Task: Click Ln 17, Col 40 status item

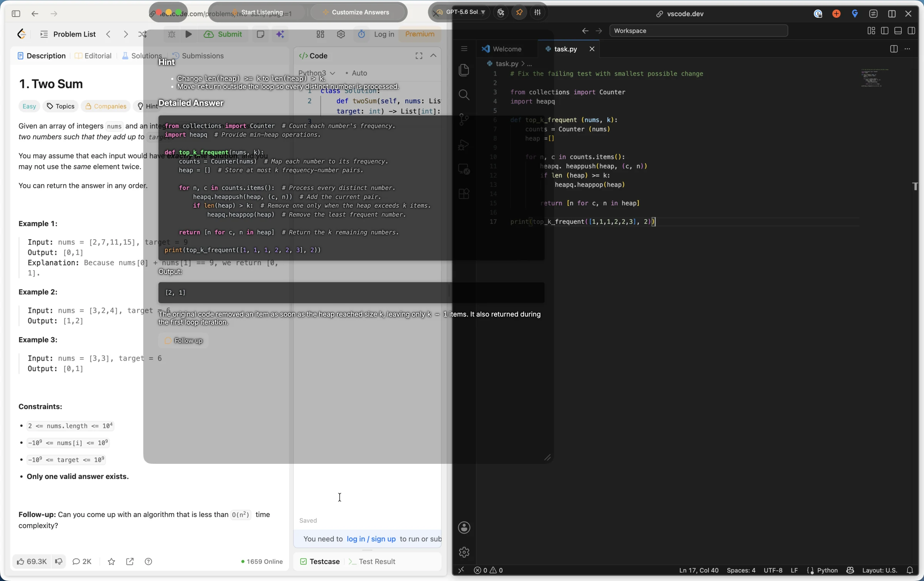Action: point(699,570)
